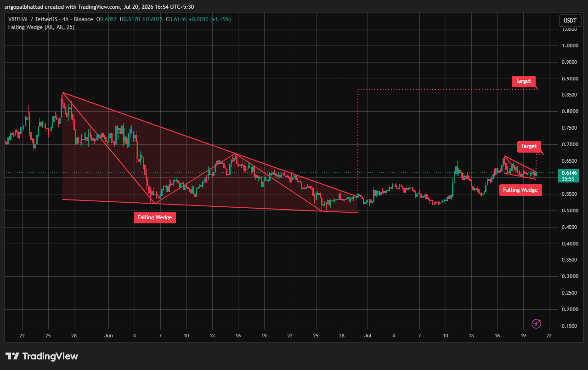
Task: Click the 13 date label in July
Action: click(471, 336)
